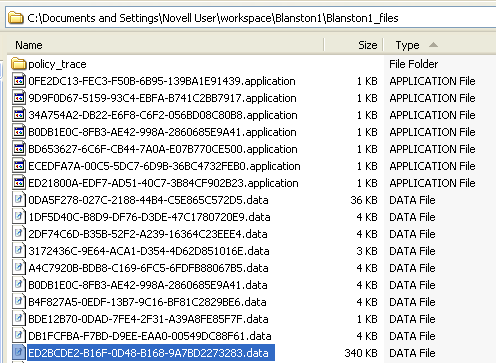Click icon of 0DA5F278 data file
This screenshot has height=363, width=496.
(19, 200)
